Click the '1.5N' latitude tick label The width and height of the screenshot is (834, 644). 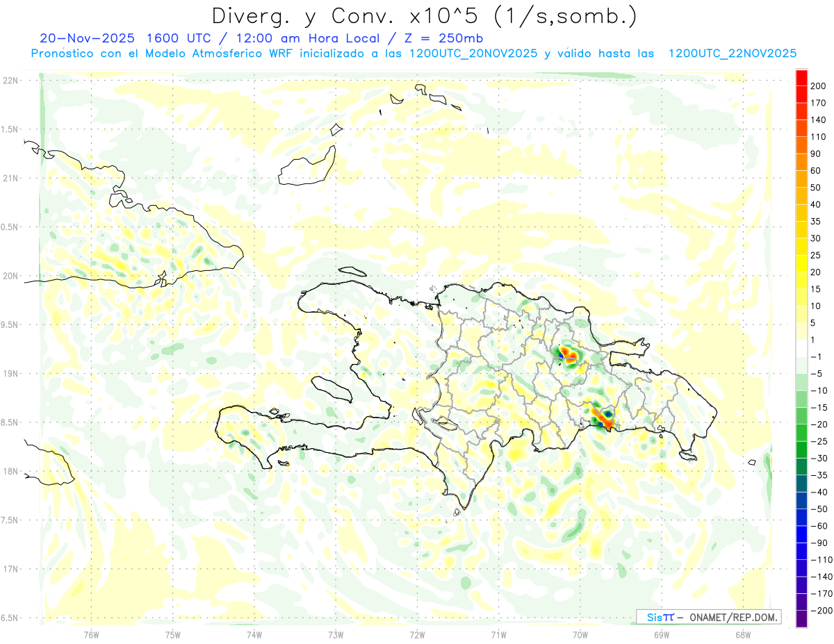pos(10,129)
